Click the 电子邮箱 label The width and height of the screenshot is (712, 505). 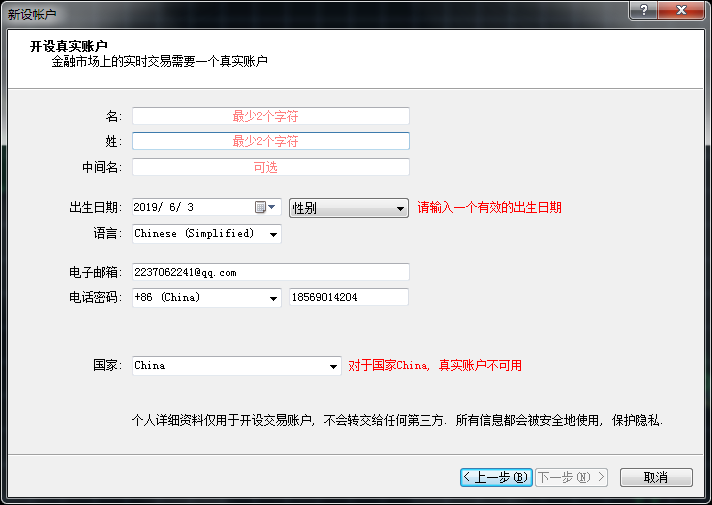click(95, 272)
